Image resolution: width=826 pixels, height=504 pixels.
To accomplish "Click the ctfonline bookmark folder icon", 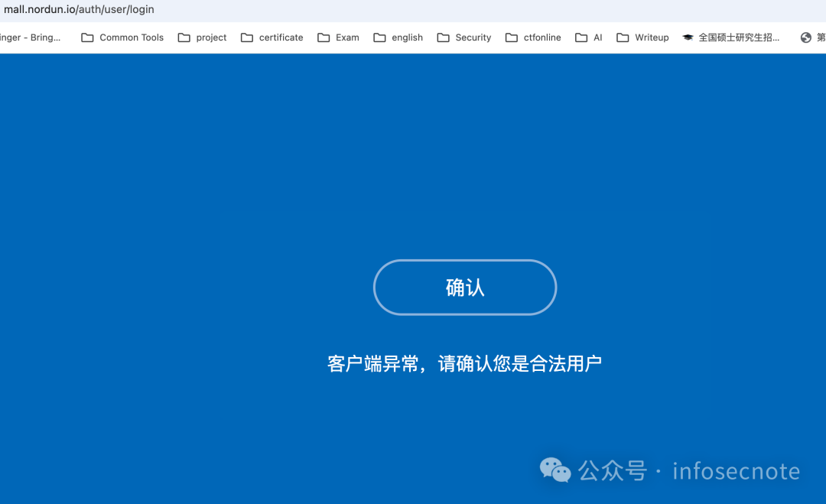I will click(511, 37).
